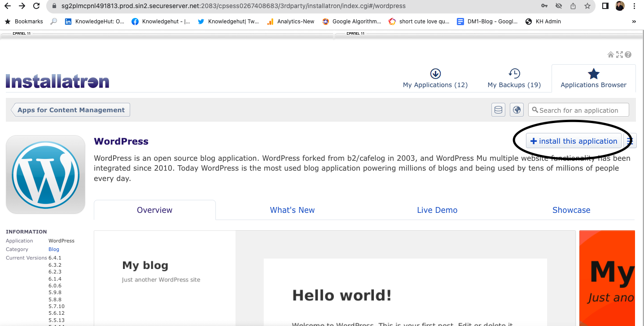
Task: Click version 5.9.8 text
Action: pyautogui.click(x=55, y=293)
